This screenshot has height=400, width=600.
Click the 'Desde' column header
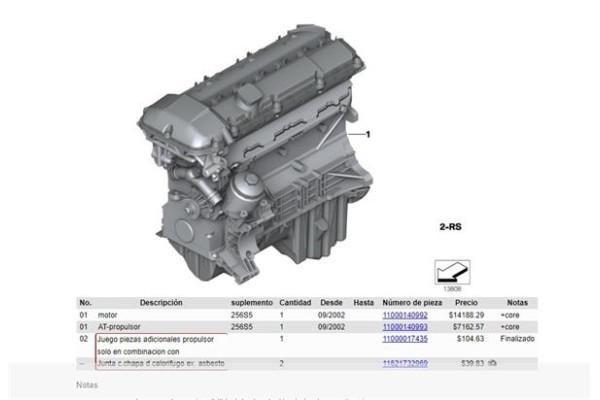[331, 303]
